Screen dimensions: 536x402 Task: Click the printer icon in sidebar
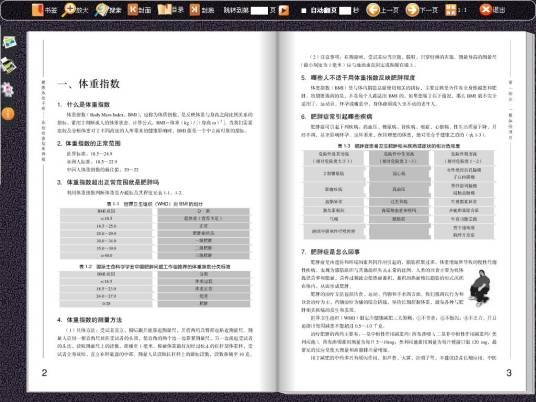coord(8,65)
